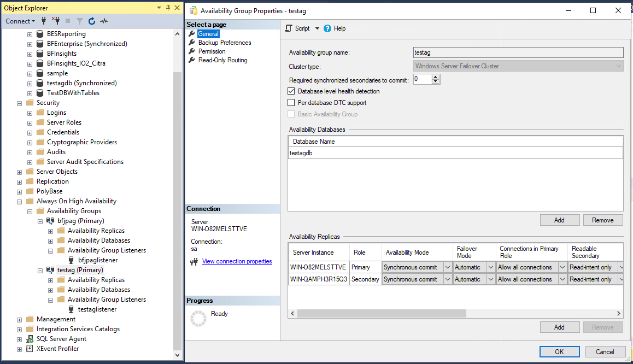Screen dimensions: 633x364
Task: Open View connection properties link
Action: (x=237, y=261)
